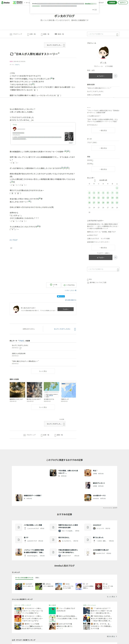This screenshot has height=644, width=129.
Task: Report the article via 記事を報告する
Action: (71, 300)
